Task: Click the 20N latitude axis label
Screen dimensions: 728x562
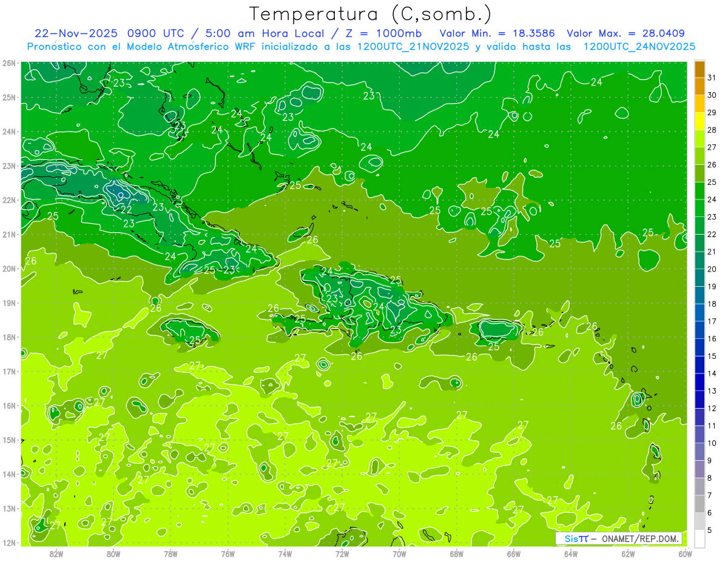Action: (9, 269)
